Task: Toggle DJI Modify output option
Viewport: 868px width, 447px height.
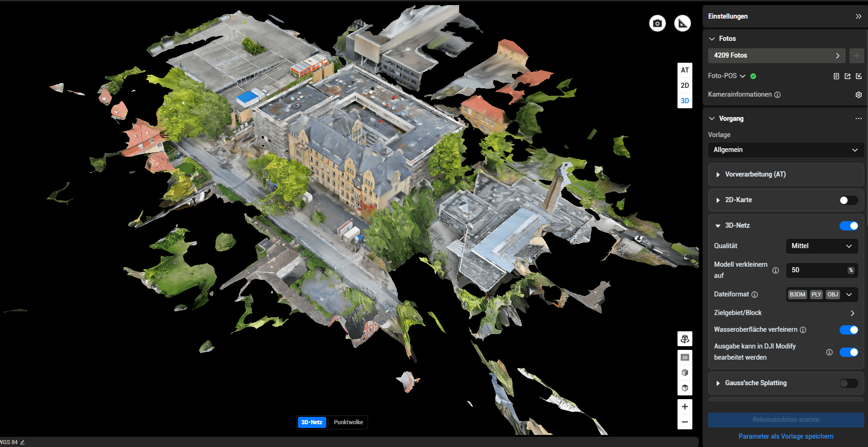Action: tap(848, 352)
